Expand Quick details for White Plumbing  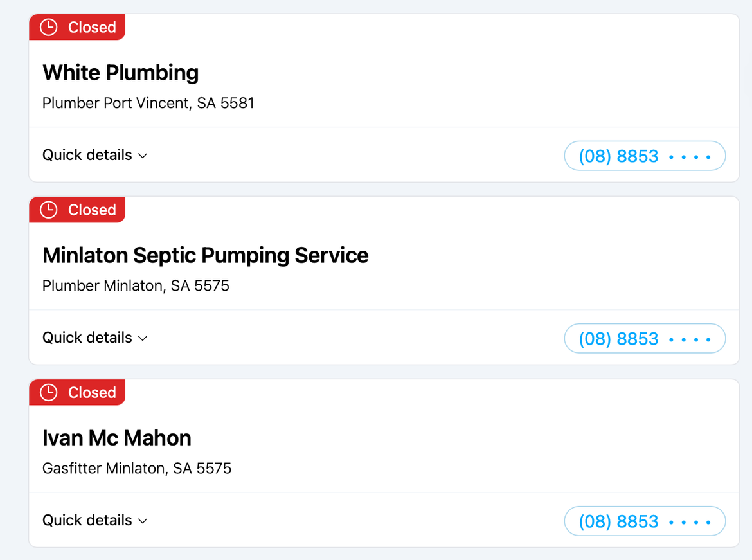click(87, 155)
